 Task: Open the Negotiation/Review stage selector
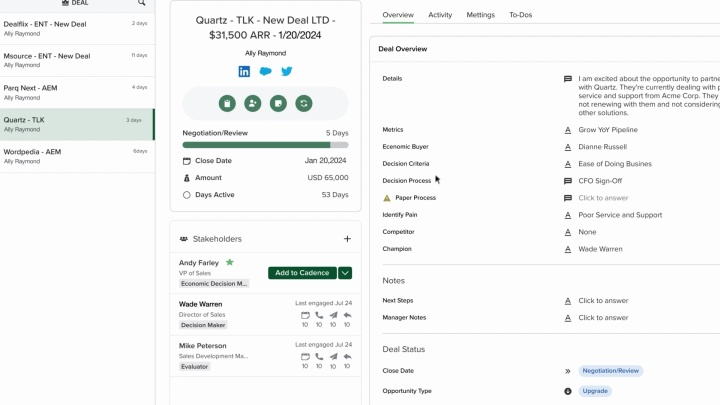click(x=610, y=371)
